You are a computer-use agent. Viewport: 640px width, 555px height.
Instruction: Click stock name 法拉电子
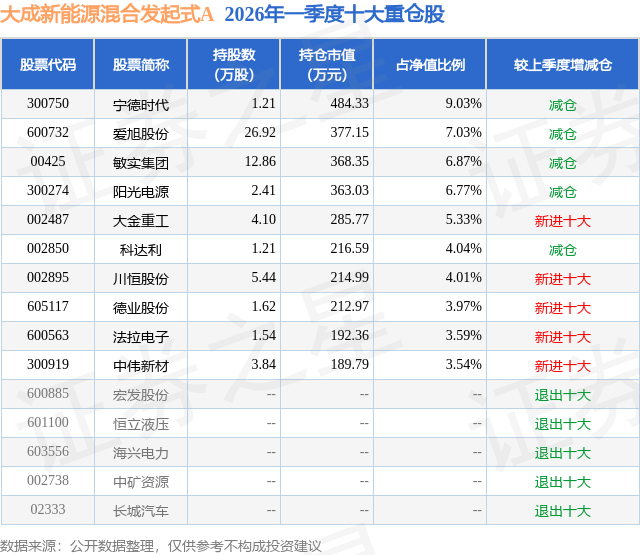pyautogui.click(x=141, y=337)
